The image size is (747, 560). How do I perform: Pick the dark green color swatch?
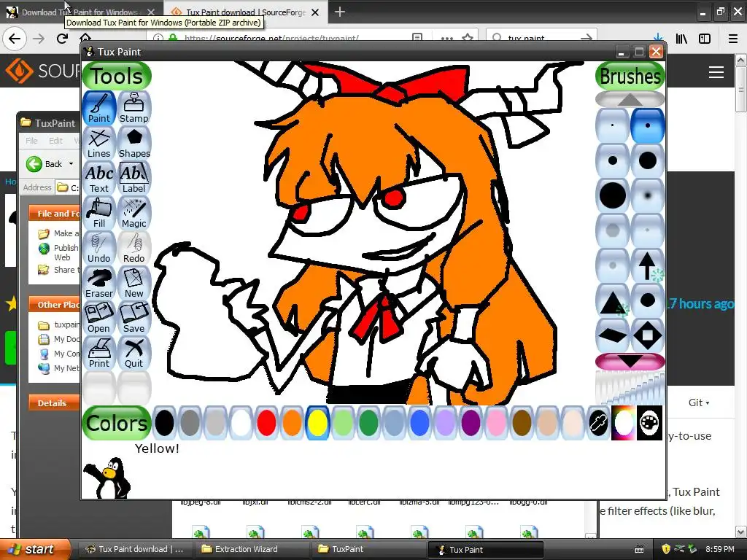[x=368, y=423]
